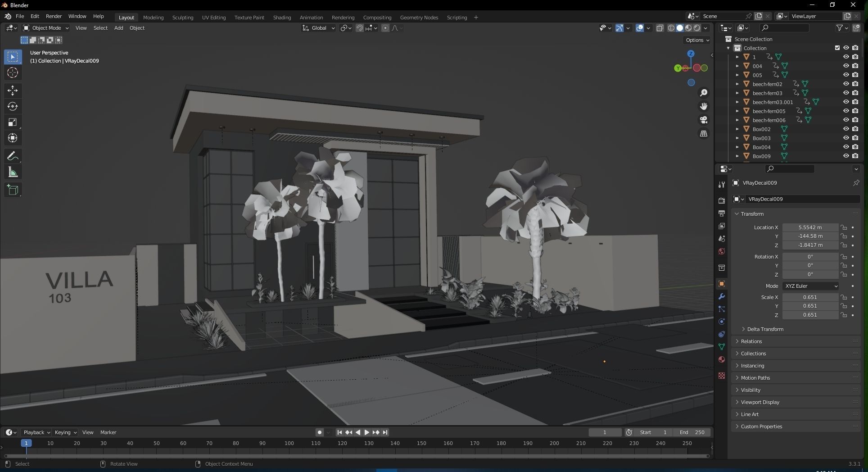Click the viewport Zoom magnifier icon

(704, 93)
